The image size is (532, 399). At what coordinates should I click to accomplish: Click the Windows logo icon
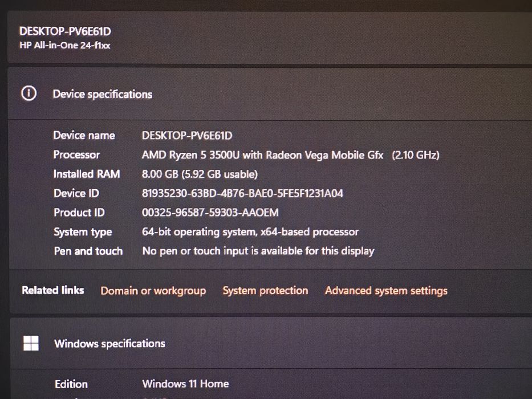click(31, 343)
